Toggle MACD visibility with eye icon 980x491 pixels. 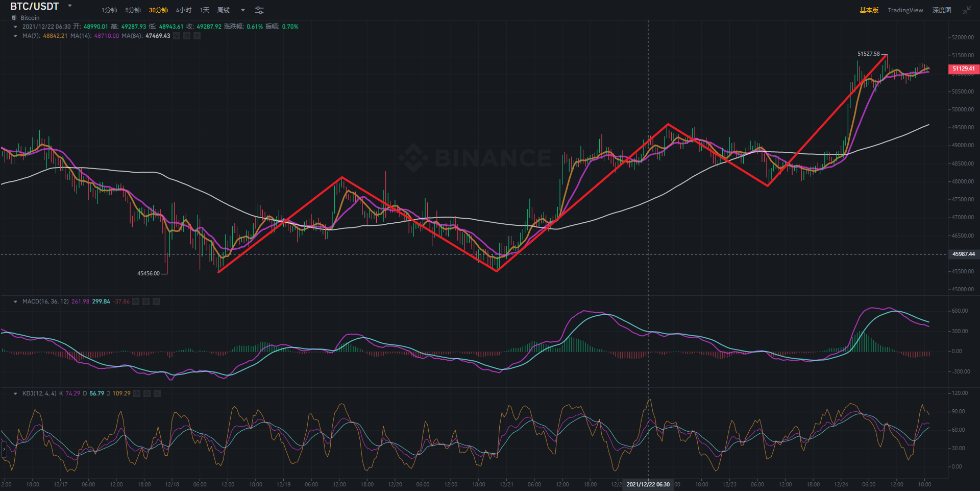(x=136, y=301)
